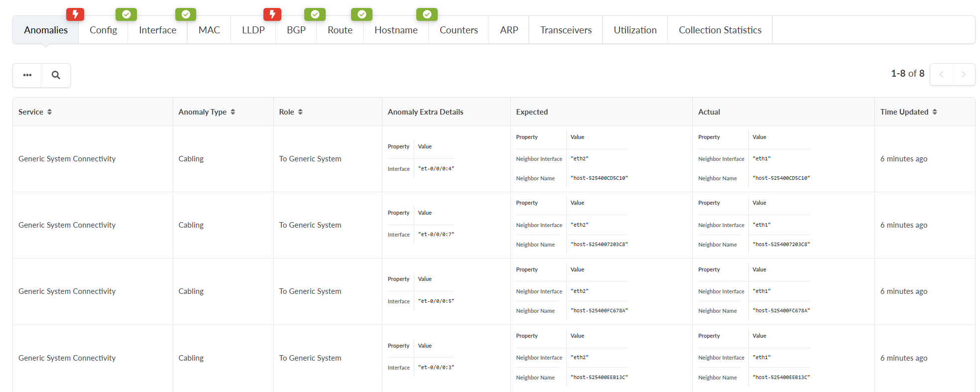
Task: Sort table by Service column
Action: click(x=49, y=112)
